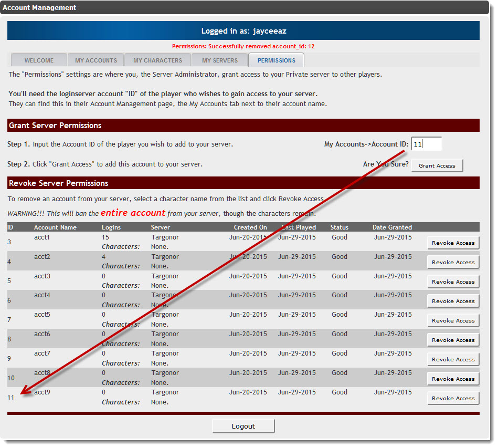Open the Welcome tab

(39, 60)
